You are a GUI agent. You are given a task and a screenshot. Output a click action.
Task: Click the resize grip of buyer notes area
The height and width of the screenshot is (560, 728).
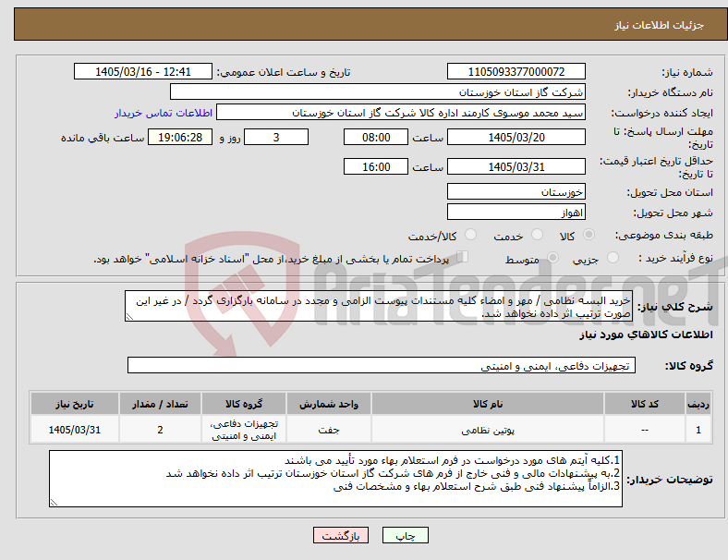click(54, 503)
